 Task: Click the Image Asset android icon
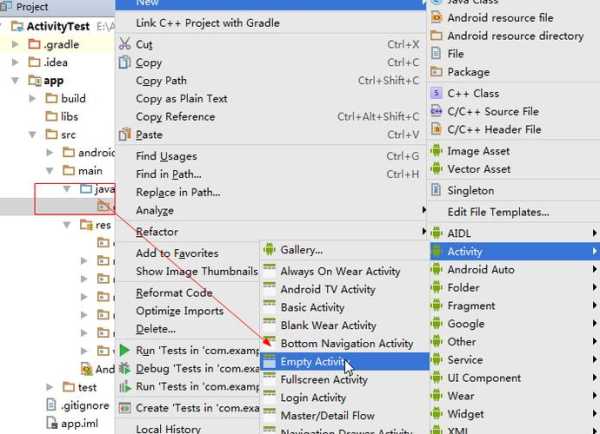pos(436,150)
